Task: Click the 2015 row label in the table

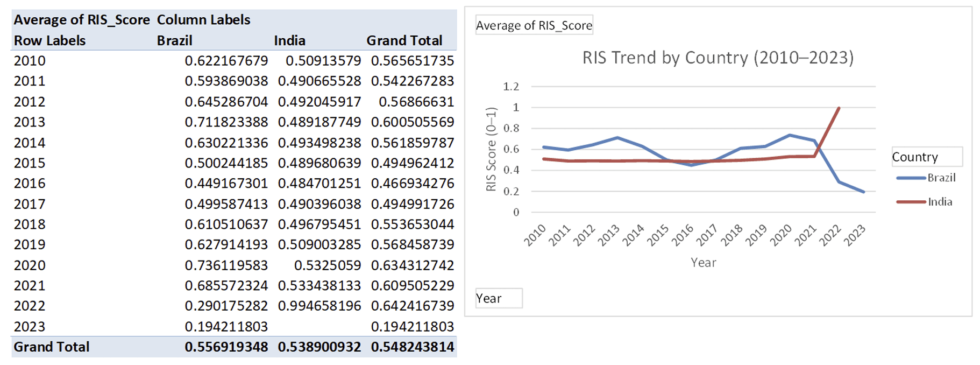Action: (x=30, y=163)
